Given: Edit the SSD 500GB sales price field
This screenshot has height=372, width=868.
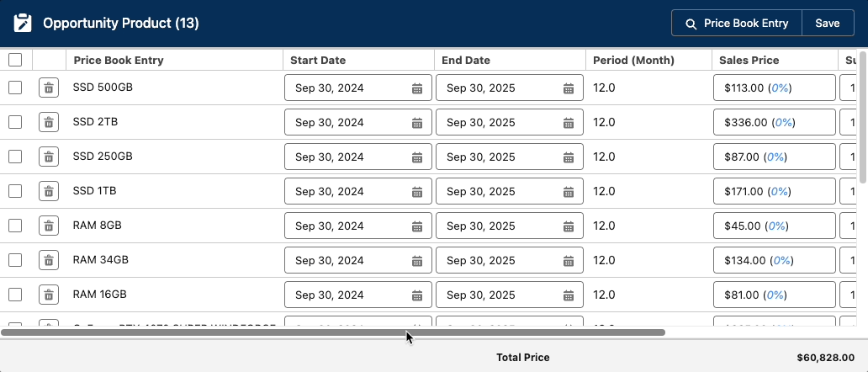Looking at the screenshot, I should tap(774, 88).
